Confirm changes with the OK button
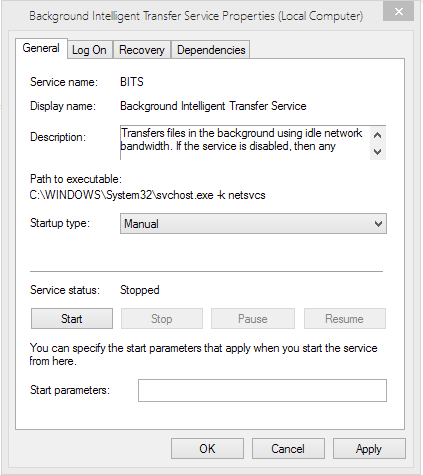Screen dimensions: 423x475 coord(207,449)
